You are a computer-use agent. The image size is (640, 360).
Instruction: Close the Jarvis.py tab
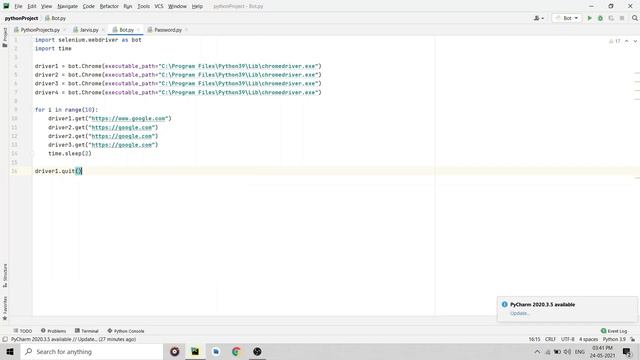pyautogui.click(x=103, y=30)
